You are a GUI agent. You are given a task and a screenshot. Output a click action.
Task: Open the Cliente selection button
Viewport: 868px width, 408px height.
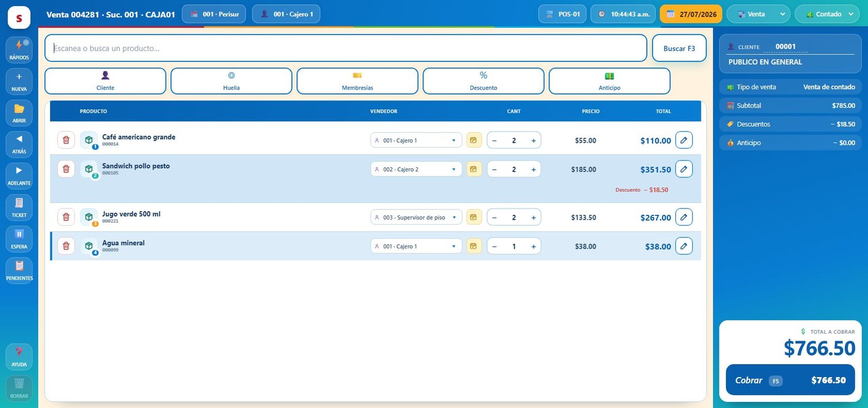(105, 81)
